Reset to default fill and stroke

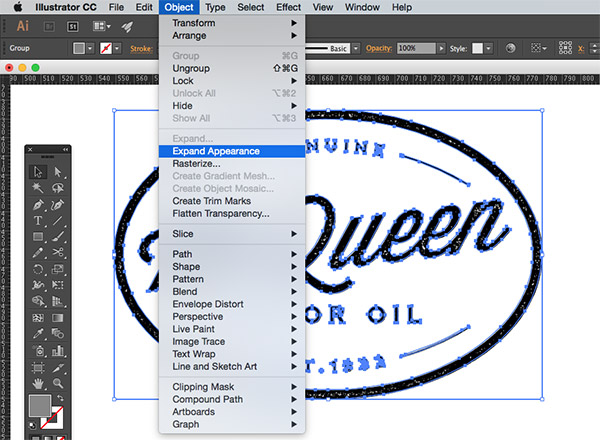pos(33,425)
